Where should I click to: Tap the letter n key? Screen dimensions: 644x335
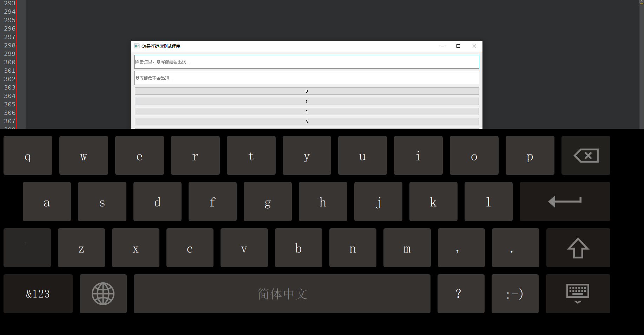353,248
